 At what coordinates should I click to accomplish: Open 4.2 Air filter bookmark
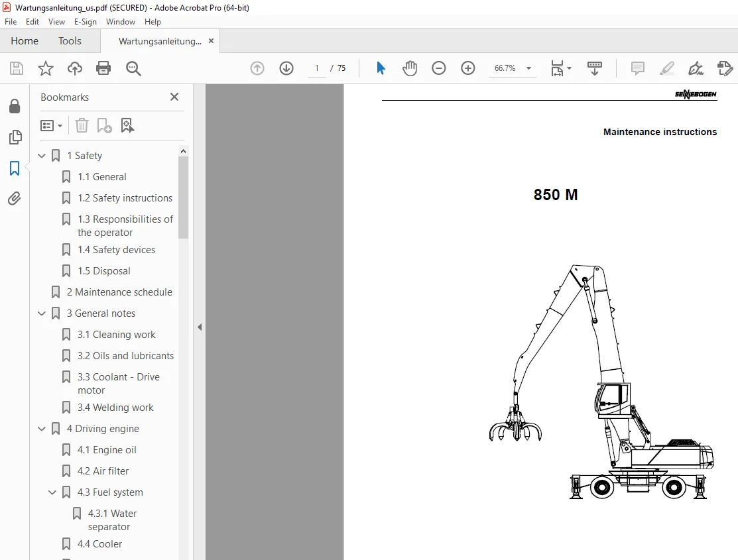103,471
